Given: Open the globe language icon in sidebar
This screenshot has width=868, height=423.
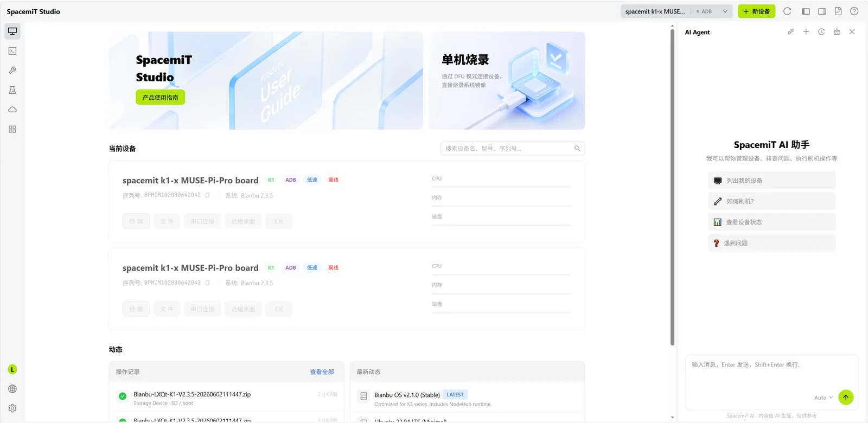Looking at the screenshot, I should 12,389.
